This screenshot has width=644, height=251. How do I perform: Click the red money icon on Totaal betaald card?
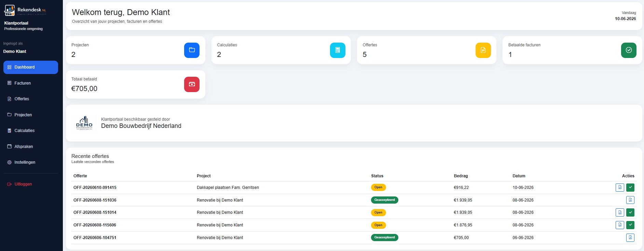[x=192, y=84]
